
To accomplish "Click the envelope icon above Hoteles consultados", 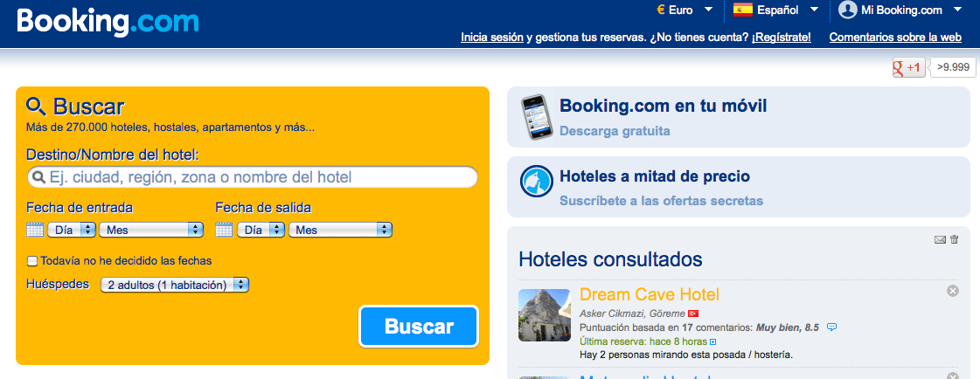I will (x=940, y=240).
